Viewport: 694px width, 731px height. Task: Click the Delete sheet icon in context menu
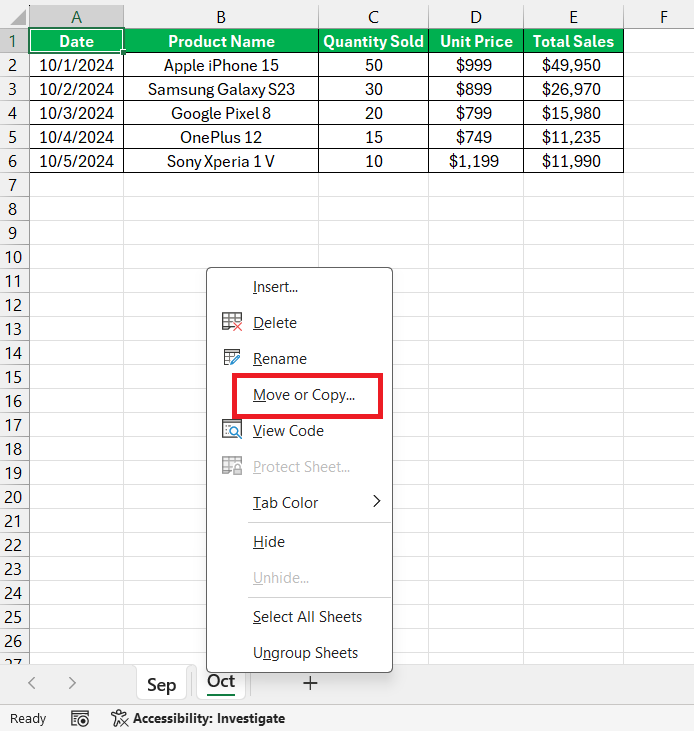232,322
